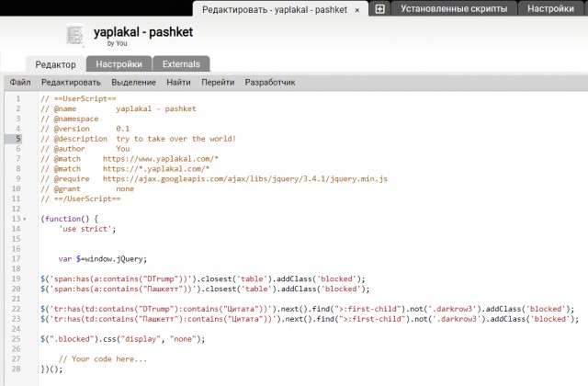
Task: Click the '@version 0.1' line
Action: (85, 129)
